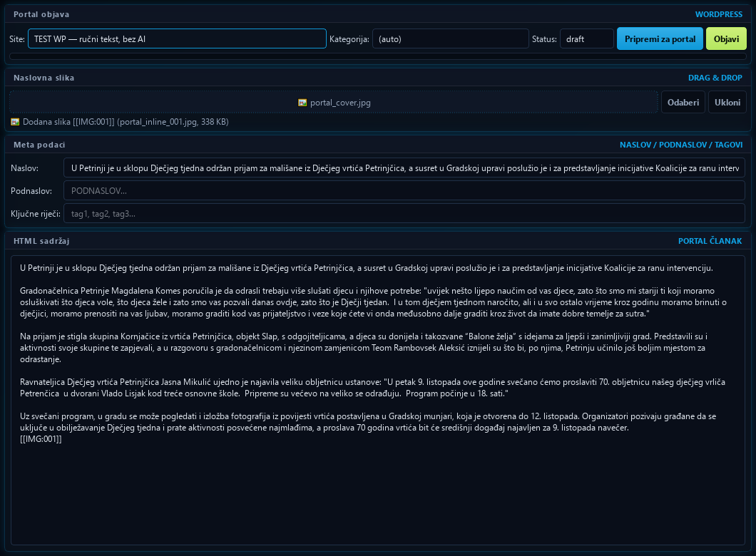Open the Site dropdown TEST WP

pos(177,39)
